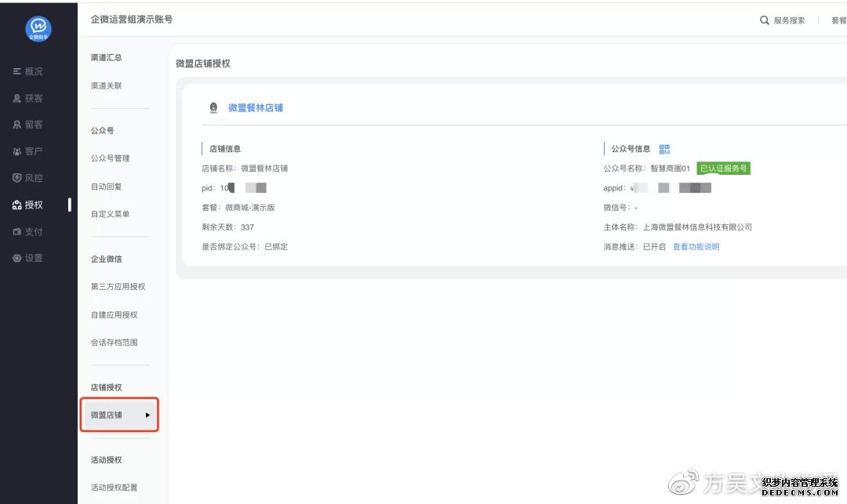Select the 授权 authorization menu
This screenshot has height=504, width=847.
click(28, 205)
